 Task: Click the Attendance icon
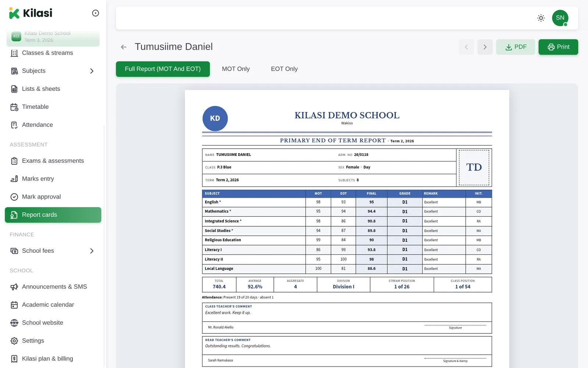coord(14,125)
